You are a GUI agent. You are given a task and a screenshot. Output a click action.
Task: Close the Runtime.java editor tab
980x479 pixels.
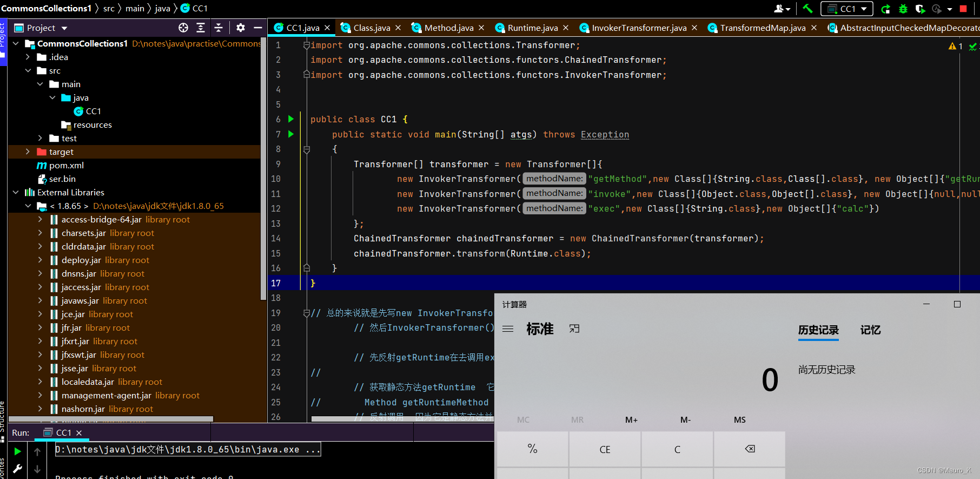pyautogui.click(x=566, y=28)
